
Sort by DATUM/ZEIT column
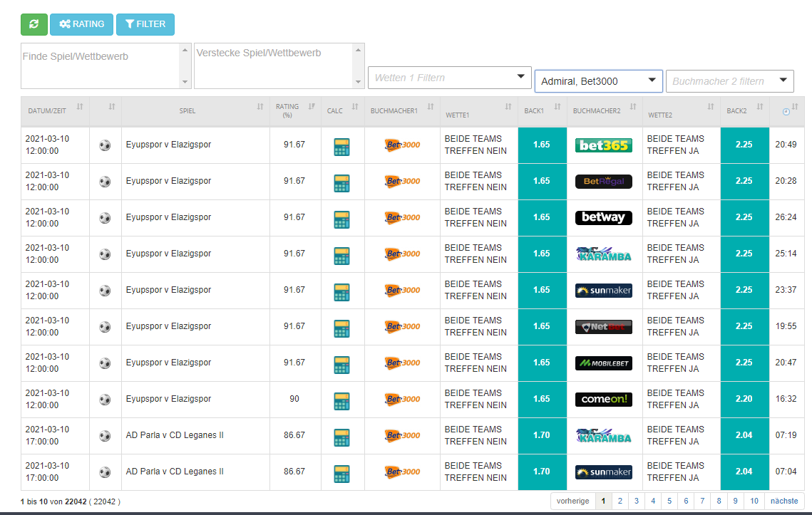tap(55, 110)
